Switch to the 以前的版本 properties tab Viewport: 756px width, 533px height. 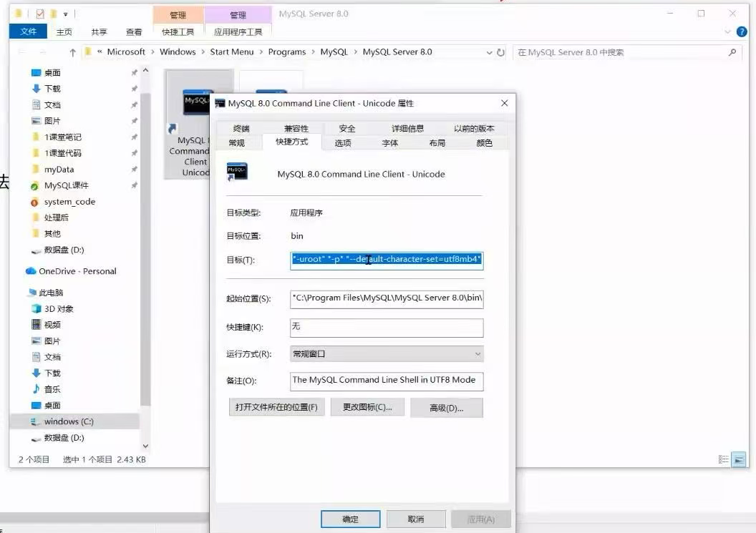tap(474, 128)
